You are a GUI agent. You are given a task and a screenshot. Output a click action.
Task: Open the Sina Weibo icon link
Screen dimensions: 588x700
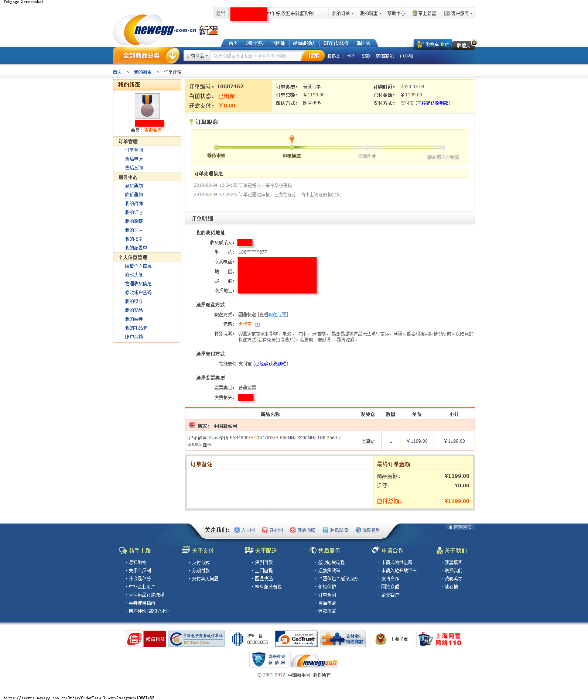[x=293, y=530]
